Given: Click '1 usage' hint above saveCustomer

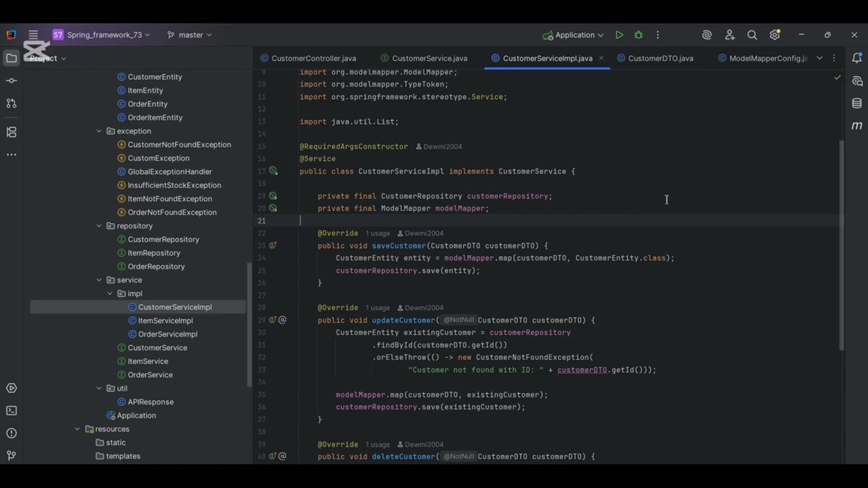Looking at the screenshot, I should coord(378,233).
